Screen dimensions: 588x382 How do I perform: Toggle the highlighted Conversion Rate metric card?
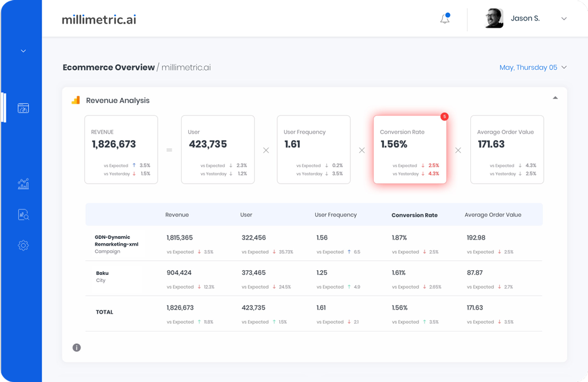[410, 150]
